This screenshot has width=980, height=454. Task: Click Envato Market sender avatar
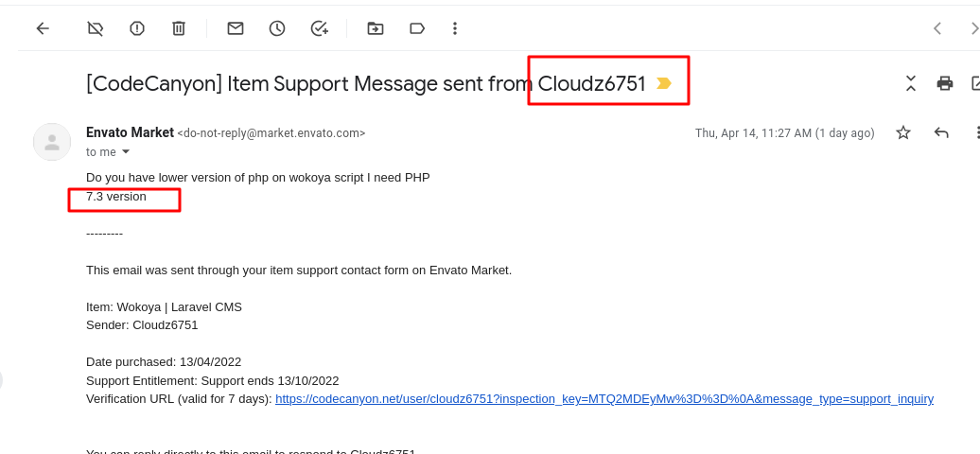click(52, 142)
